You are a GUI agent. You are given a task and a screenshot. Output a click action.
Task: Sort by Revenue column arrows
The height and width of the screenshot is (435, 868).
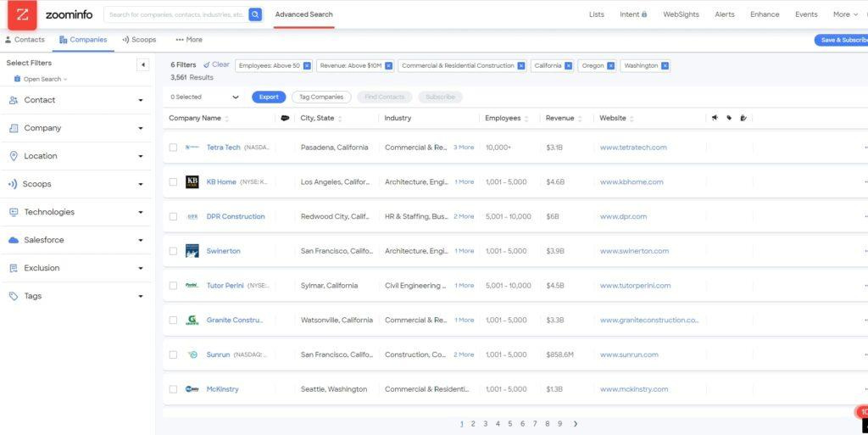point(580,119)
